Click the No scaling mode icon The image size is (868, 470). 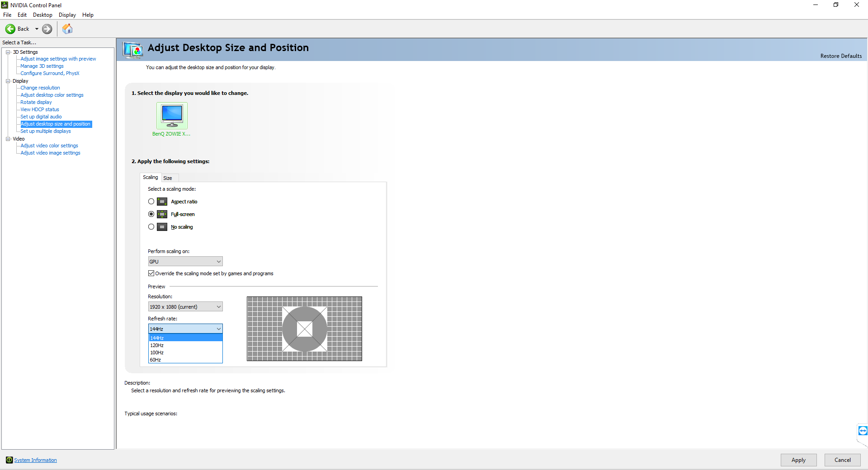[x=162, y=227]
